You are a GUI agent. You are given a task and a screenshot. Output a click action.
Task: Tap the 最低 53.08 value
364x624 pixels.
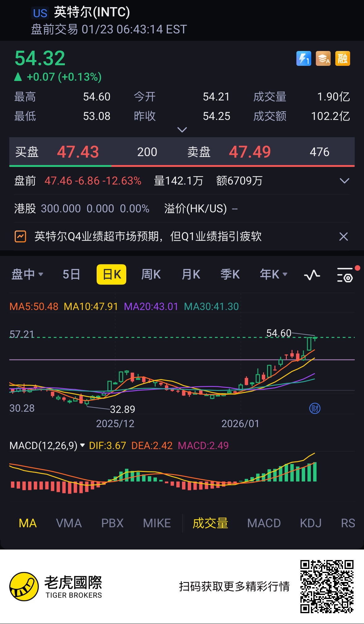(97, 116)
